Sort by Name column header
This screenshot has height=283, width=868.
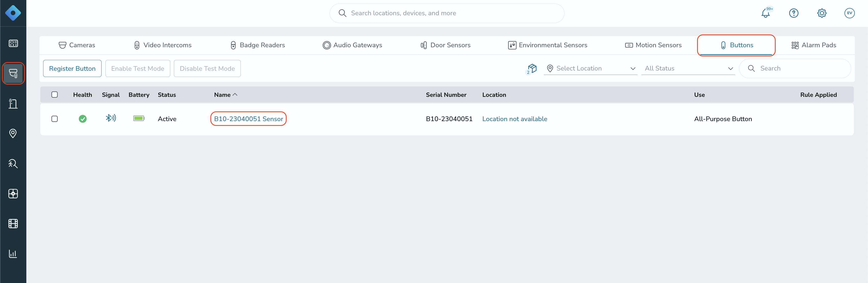[x=226, y=95]
